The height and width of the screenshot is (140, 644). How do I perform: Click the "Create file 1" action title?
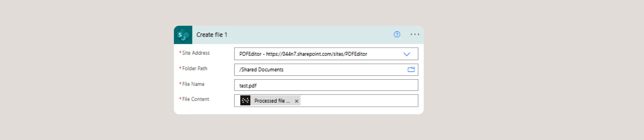tap(212, 35)
